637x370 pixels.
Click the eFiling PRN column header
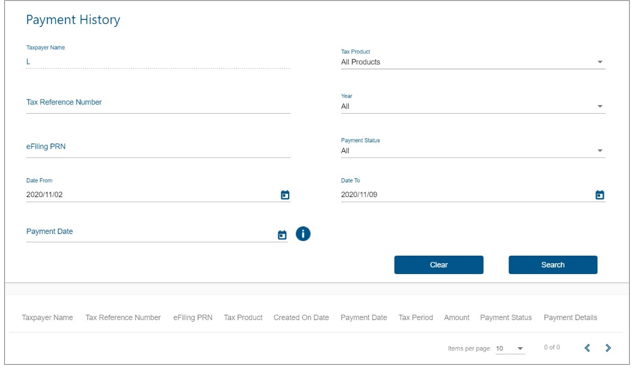[193, 318]
